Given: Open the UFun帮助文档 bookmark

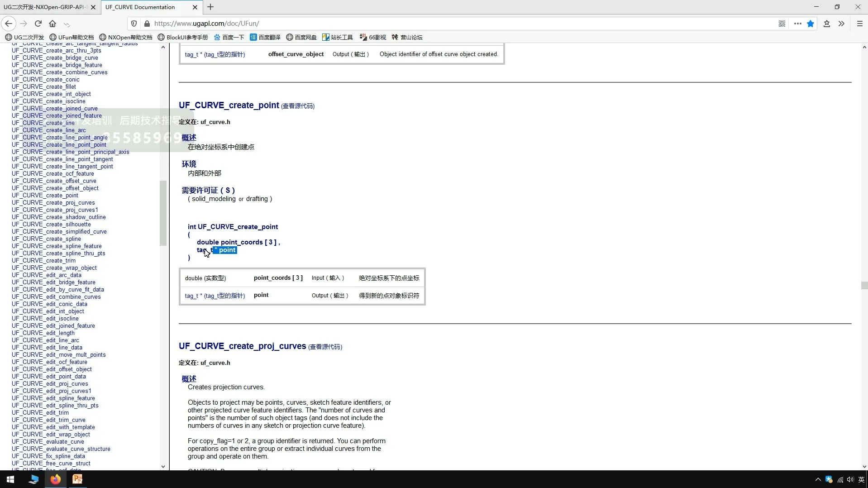Looking at the screenshot, I should coord(72,37).
